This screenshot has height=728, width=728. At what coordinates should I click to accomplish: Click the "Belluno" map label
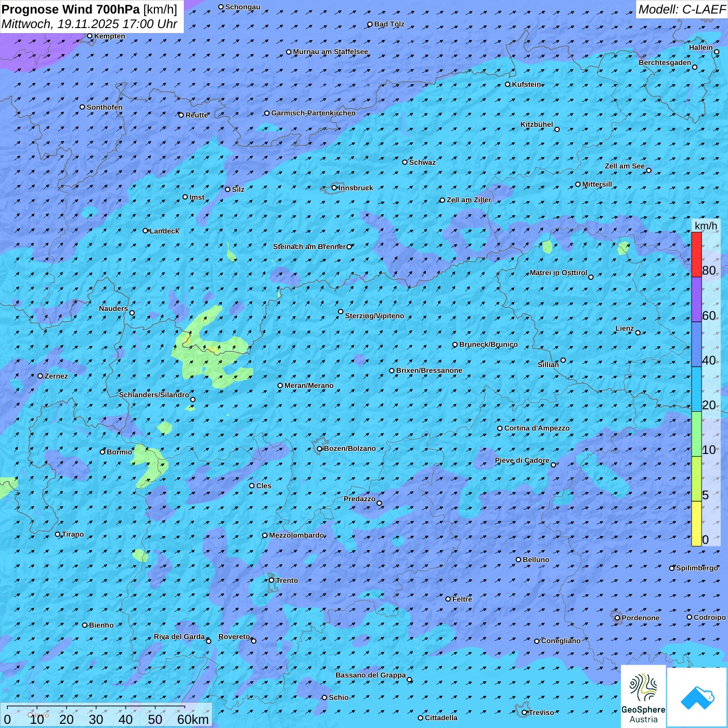pos(536,560)
